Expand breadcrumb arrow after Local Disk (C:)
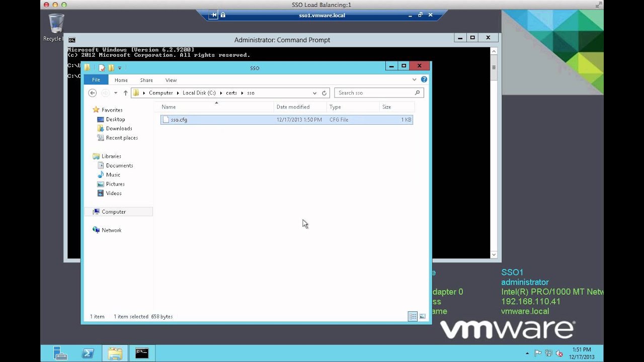 [x=221, y=93]
